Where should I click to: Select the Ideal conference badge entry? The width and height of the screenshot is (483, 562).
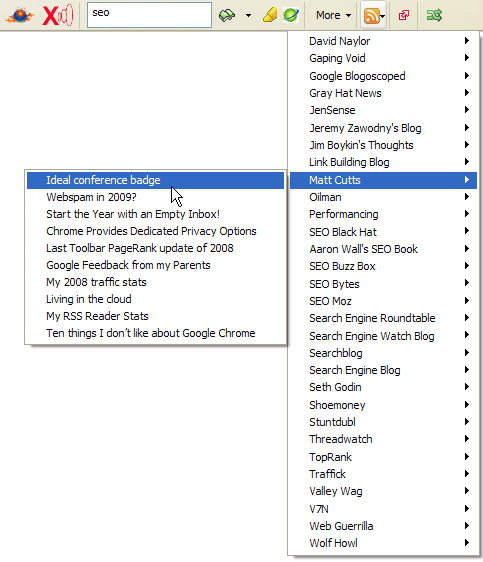tap(156, 180)
